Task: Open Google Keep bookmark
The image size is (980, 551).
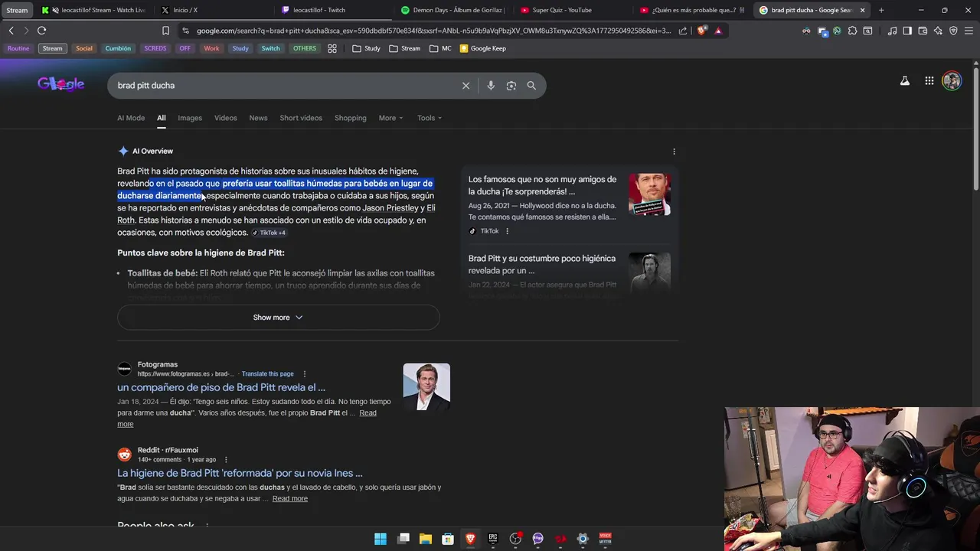Action: (x=482, y=48)
